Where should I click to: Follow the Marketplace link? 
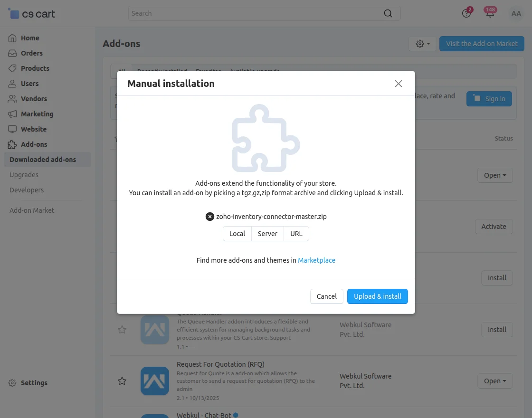(x=316, y=260)
